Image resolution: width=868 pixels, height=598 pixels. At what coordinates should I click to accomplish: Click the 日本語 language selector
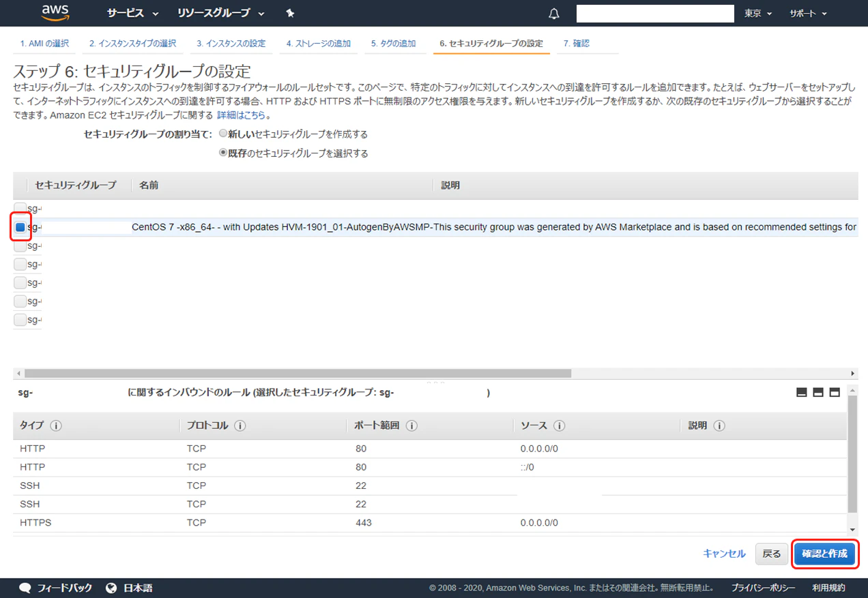tap(138, 588)
